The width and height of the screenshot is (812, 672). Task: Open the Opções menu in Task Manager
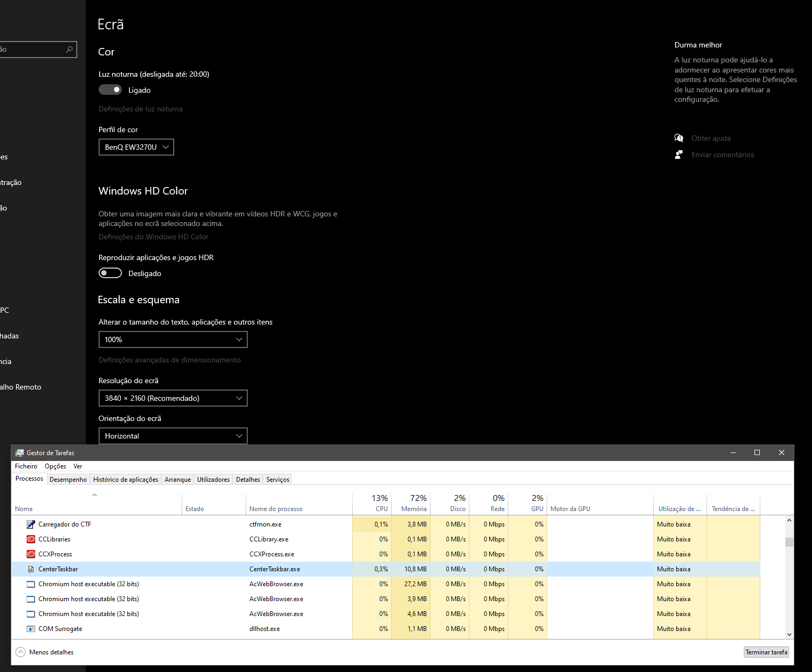[55, 466]
